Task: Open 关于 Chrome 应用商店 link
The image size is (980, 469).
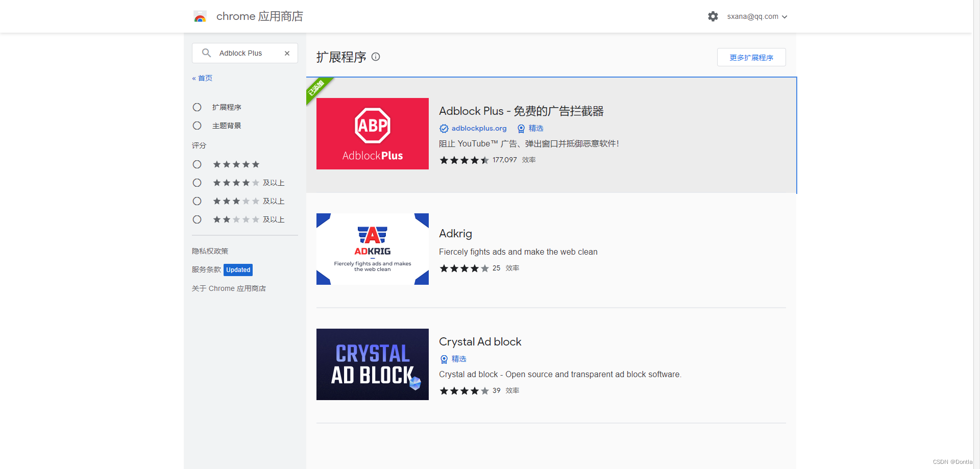Action: (x=229, y=288)
